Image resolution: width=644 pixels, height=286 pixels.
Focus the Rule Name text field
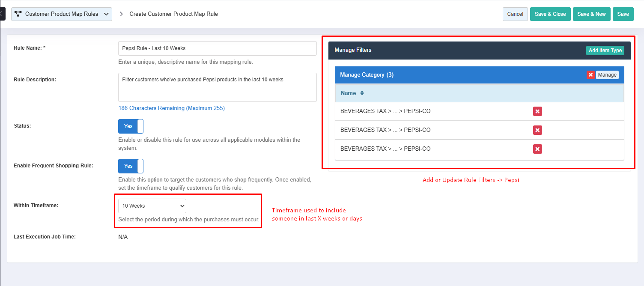point(217,48)
